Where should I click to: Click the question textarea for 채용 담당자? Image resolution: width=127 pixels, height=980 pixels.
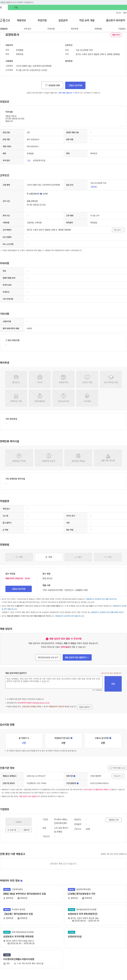(54, 682)
